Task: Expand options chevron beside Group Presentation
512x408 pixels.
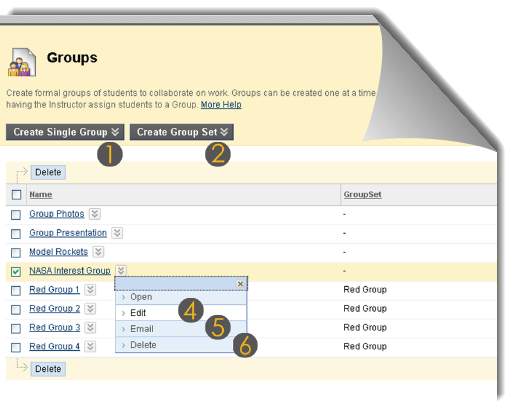Action: click(x=117, y=233)
